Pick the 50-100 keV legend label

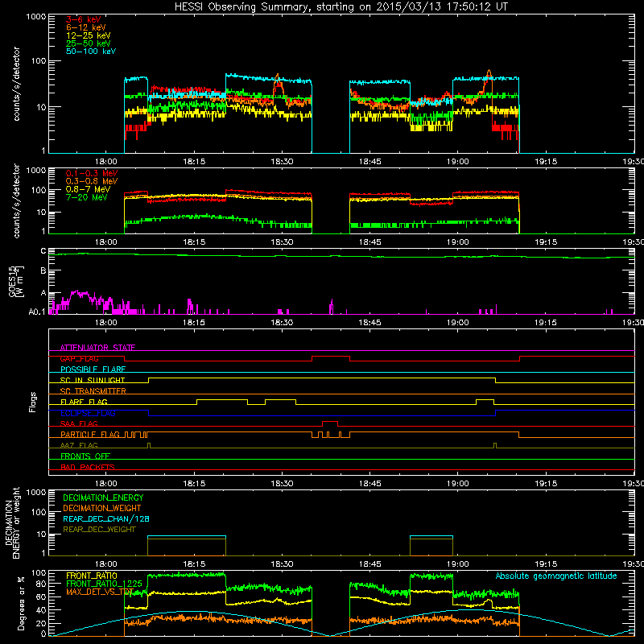pos(90,52)
